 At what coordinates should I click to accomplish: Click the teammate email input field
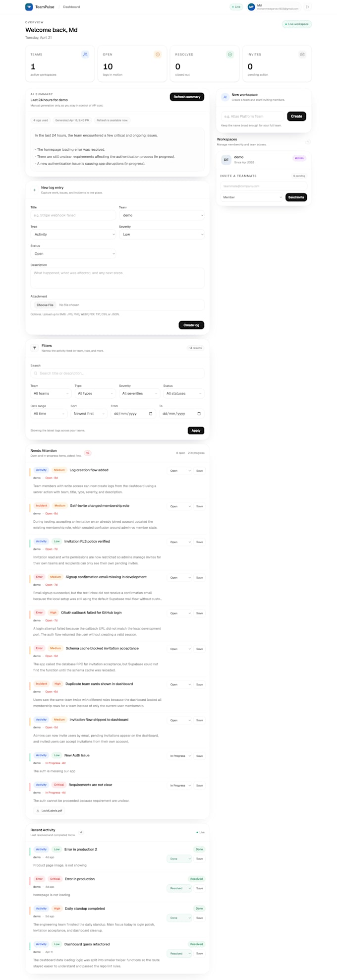264,186
